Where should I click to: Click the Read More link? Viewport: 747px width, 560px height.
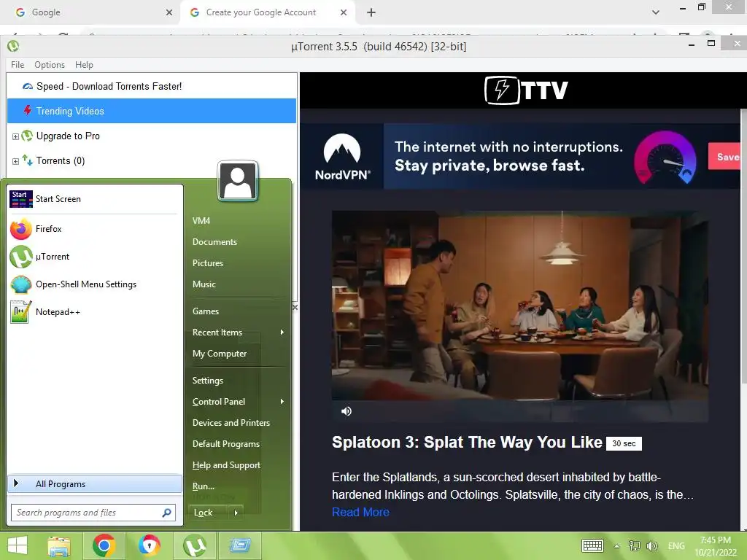click(360, 512)
